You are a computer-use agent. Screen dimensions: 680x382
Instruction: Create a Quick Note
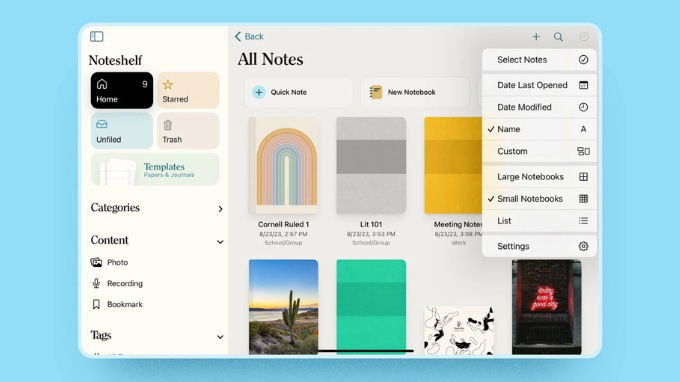298,92
